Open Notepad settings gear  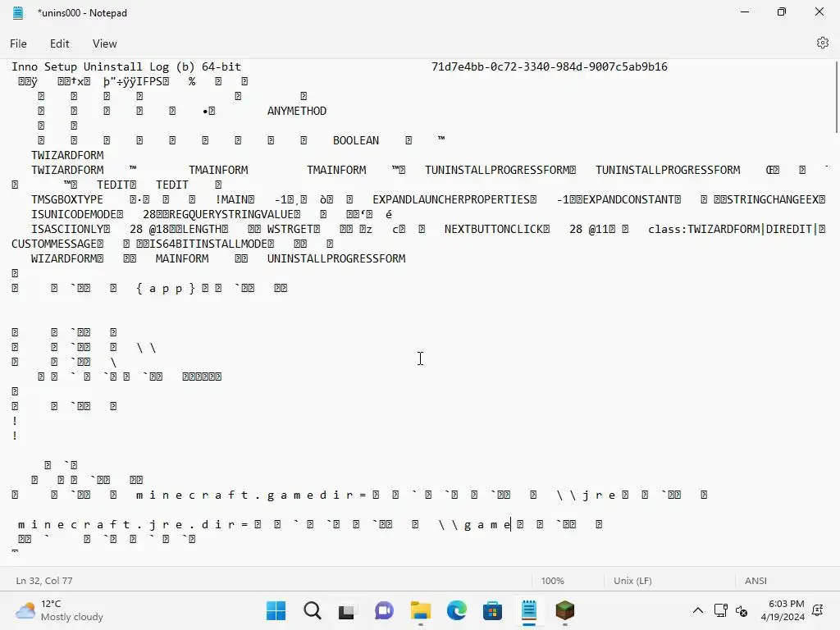[822, 43]
